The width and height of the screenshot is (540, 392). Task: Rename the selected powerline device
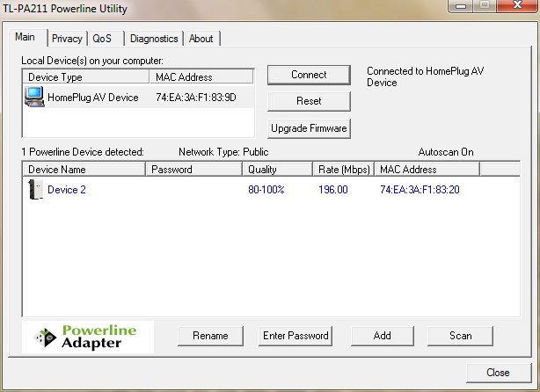(210, 336)
